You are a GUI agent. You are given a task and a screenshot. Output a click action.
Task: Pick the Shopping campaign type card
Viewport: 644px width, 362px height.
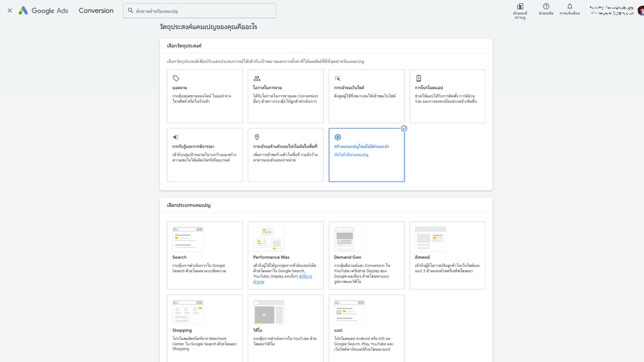(x=205, y=325)
